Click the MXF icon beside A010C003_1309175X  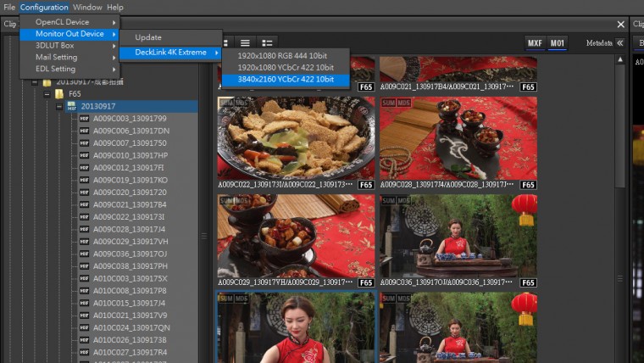(84, 278)
